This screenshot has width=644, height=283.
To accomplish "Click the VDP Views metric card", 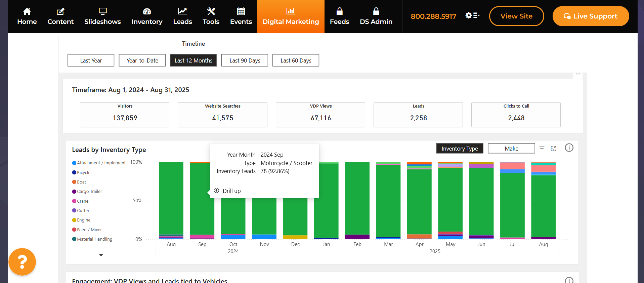I will [x=320, y=115].
